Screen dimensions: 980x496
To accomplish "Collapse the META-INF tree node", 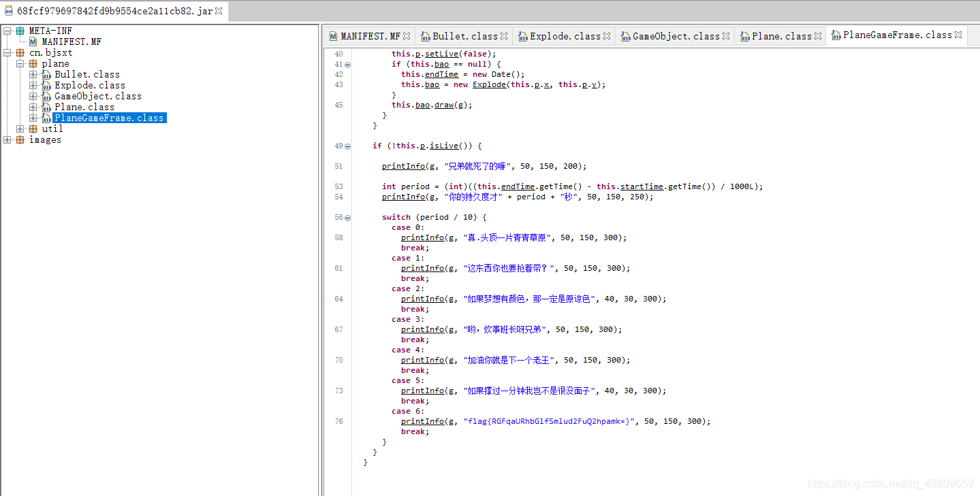I will [7, 31].
